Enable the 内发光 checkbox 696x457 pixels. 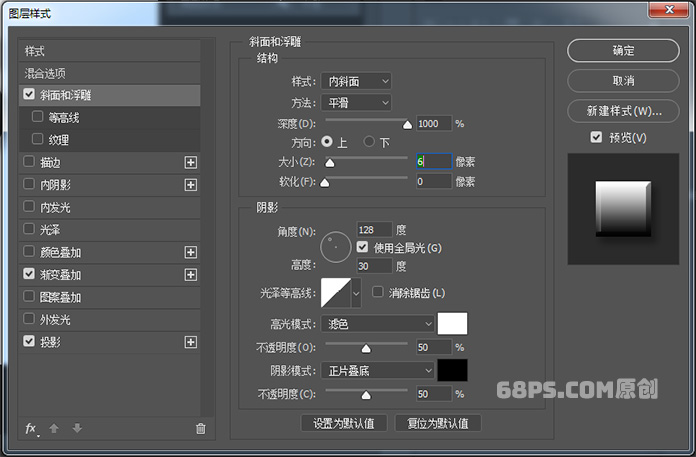click(29, 206)
